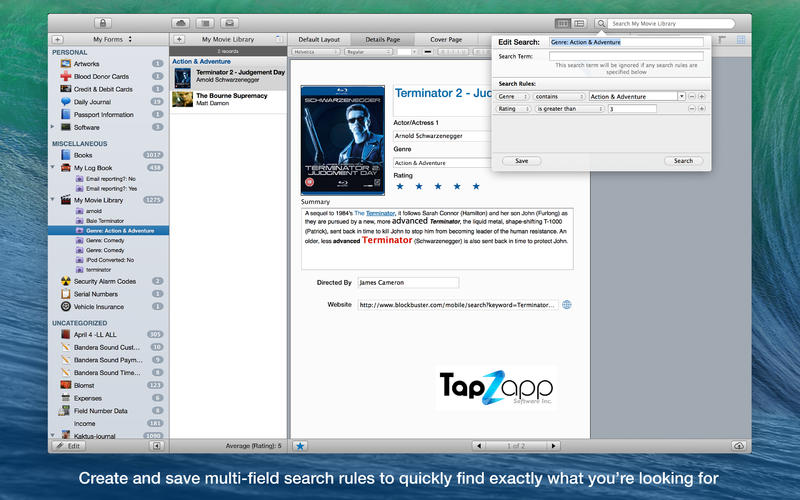Collapse the Kaktus-journal group
The width and height of the screenshot is (800, 500).
pos(53,436)
